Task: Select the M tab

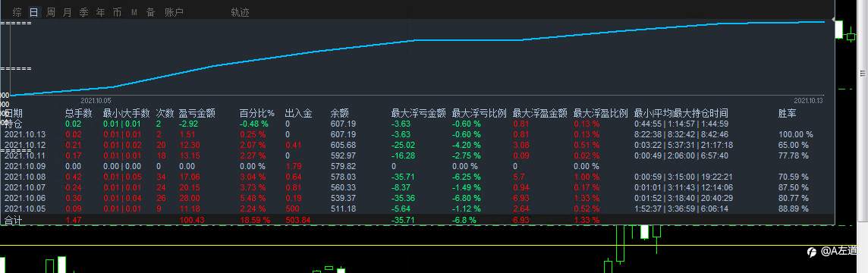Action: (x=134, y=12)
